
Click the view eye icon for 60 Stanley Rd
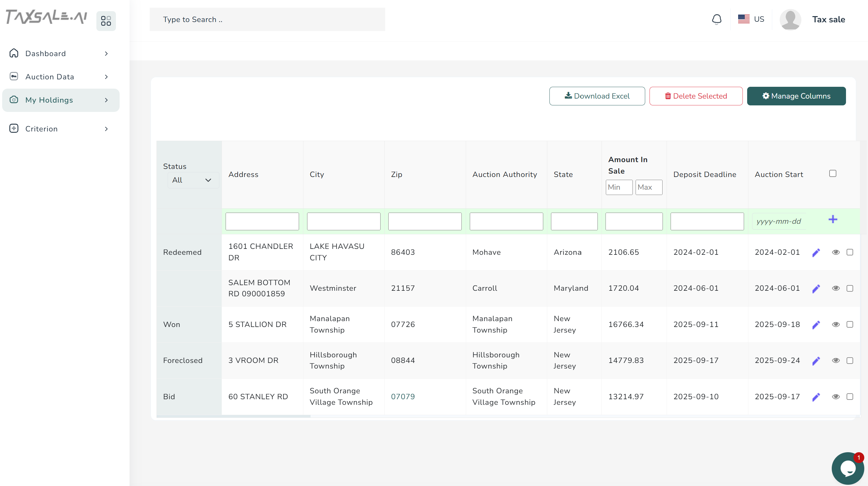836,396
